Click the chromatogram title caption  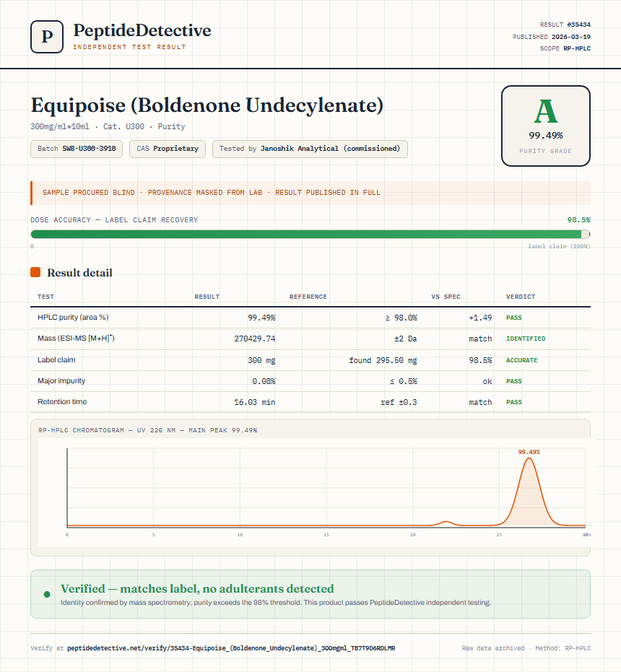[x=147, y=430]
